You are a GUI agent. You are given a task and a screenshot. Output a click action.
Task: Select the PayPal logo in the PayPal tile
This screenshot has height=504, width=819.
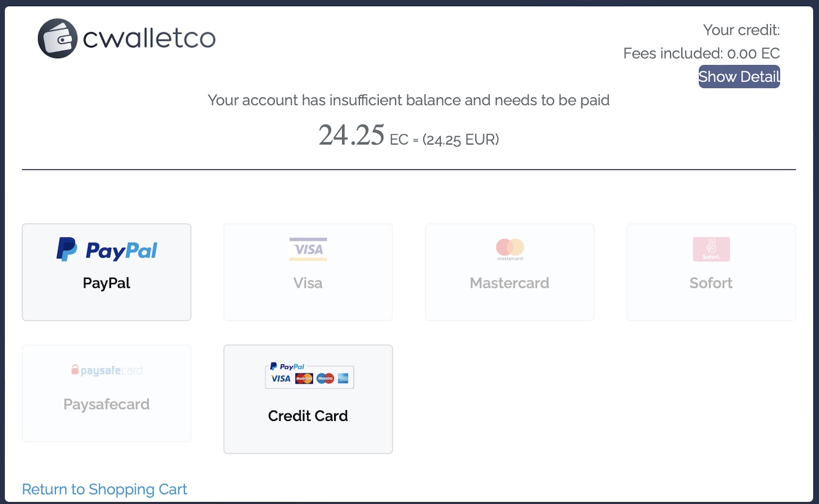coord(107,250)
